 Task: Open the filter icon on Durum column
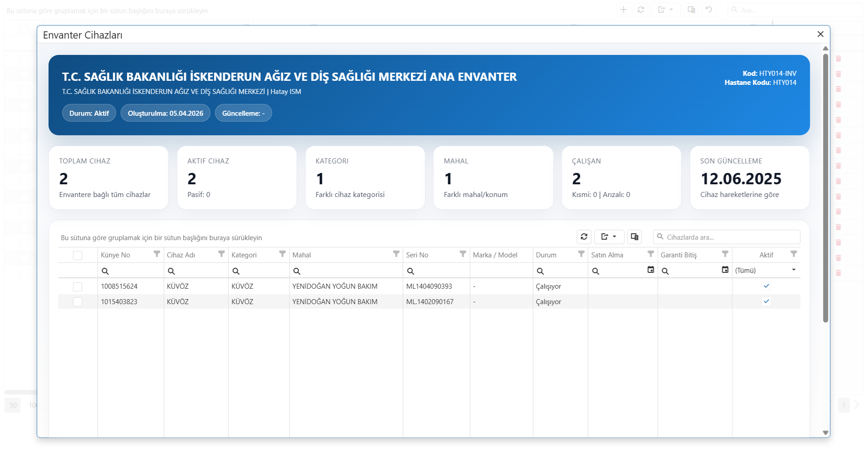pos(581,254)
